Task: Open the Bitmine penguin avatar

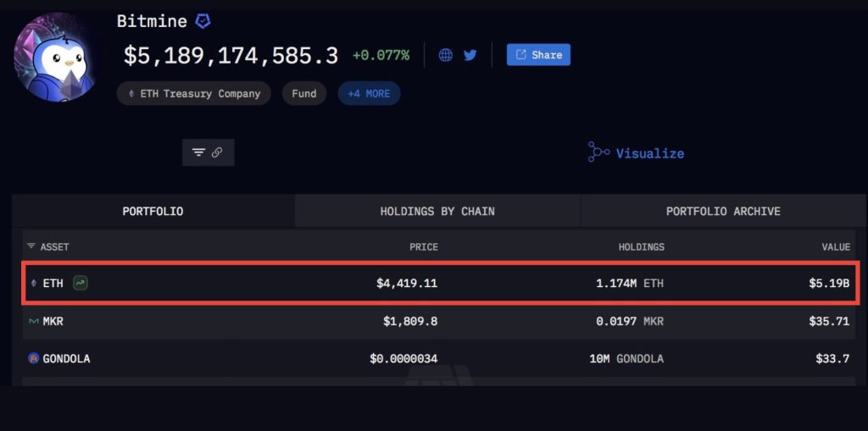Action: 55,58
